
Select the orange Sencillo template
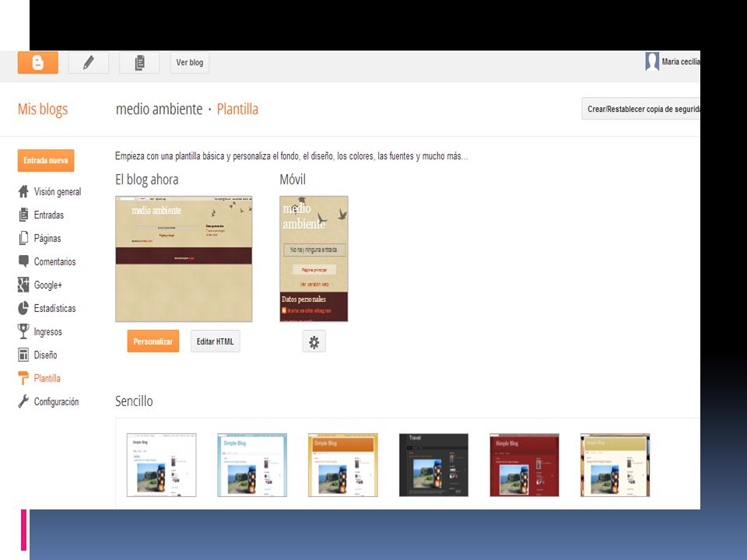click(x=343, y=465)
